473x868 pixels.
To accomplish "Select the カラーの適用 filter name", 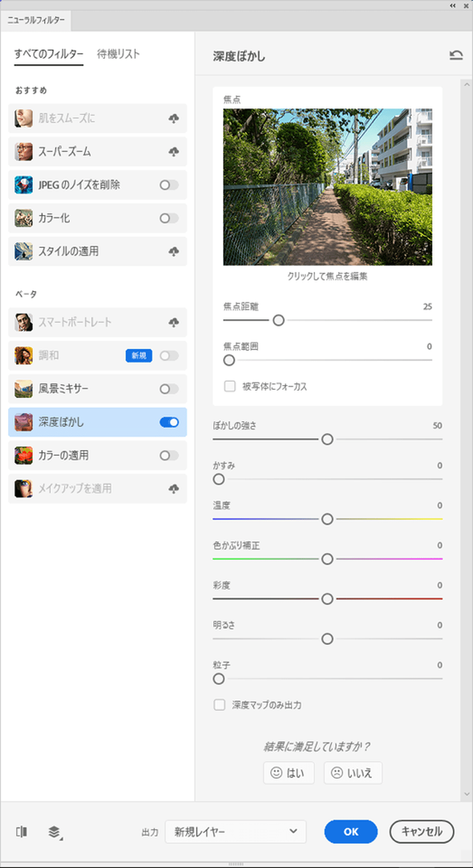I will pos(64,456).
